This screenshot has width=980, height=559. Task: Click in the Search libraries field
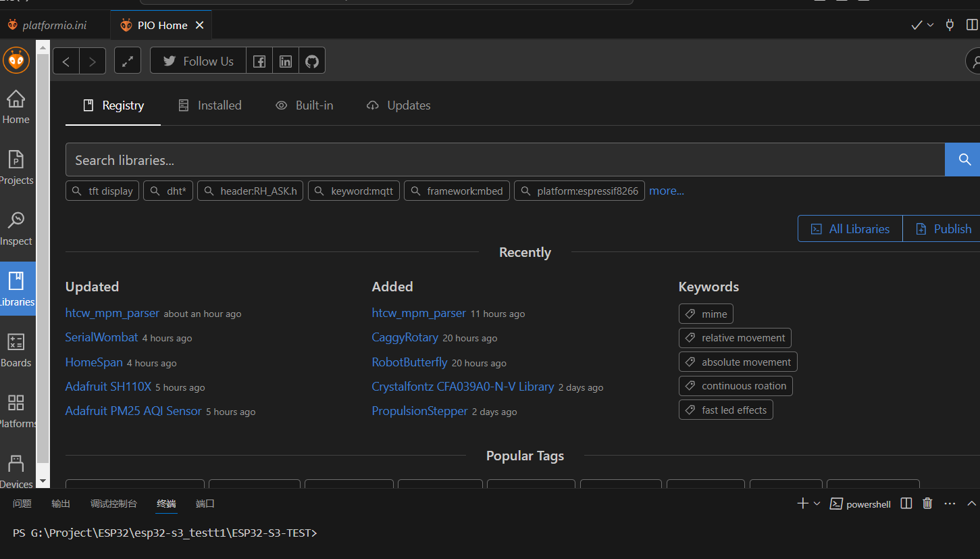(x=505, y=160)
